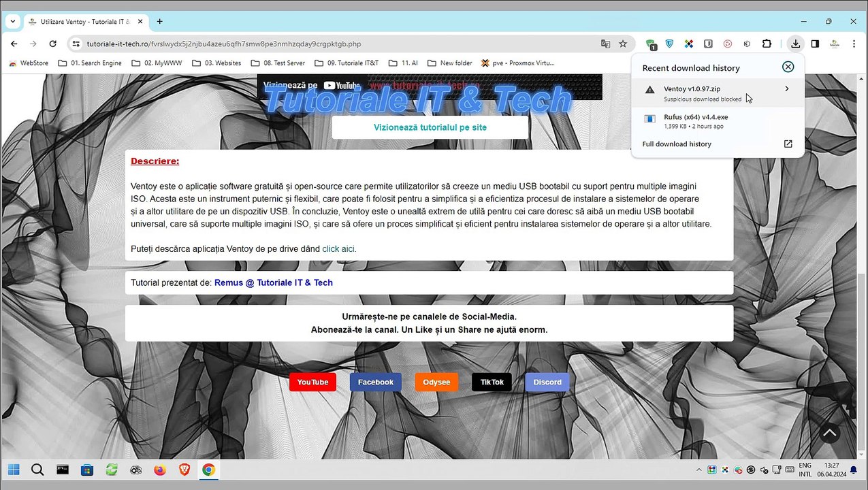The width and height of the screenshot is (868, 490).
Task: Click the 'click aici' download link
Action: (339, 249)
